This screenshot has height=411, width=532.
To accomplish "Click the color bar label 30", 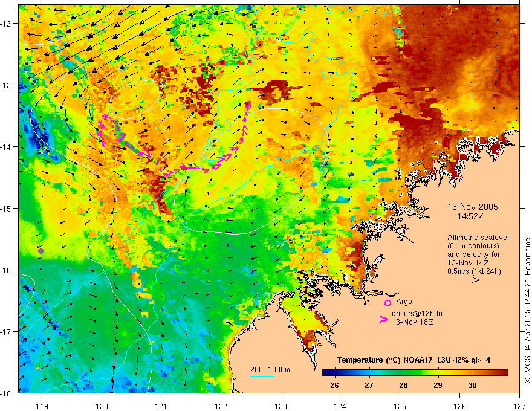I will 472,385.
